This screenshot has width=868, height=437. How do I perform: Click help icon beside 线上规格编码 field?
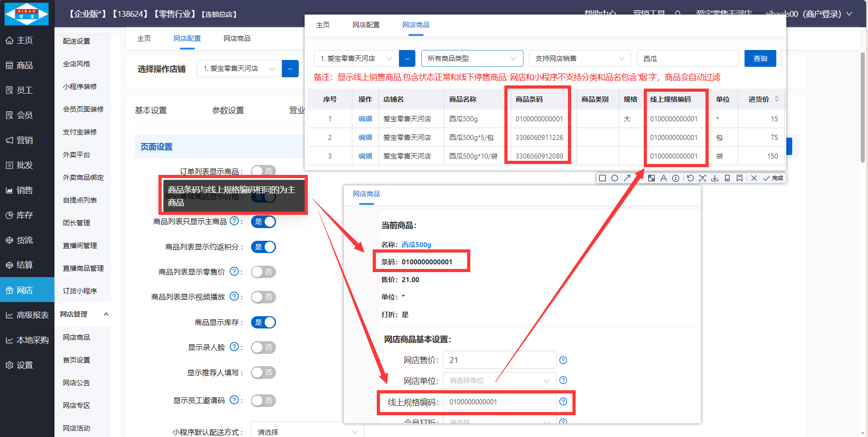coord(563,402)
